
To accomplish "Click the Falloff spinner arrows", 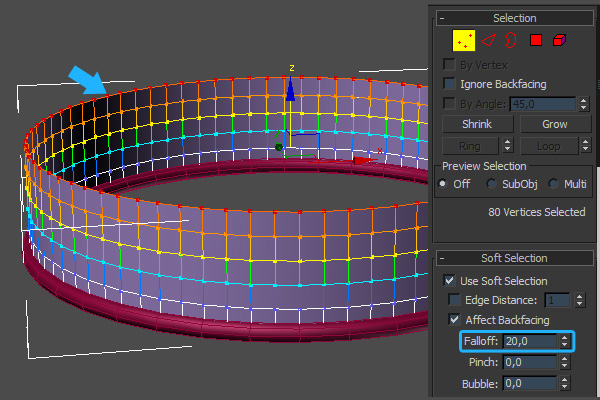I will [x=566, y=341].
